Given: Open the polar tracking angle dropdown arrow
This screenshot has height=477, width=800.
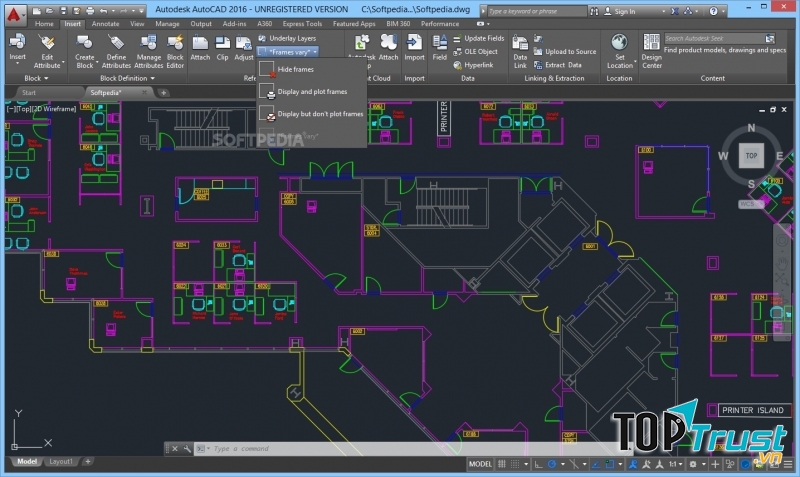Looking at the screenshot, I should [563, 464].
